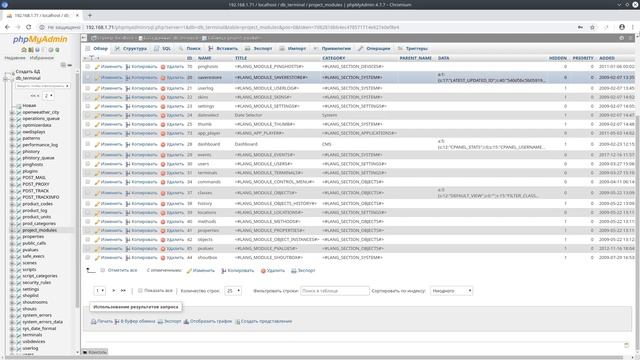Expand the patterns table node
Viewport: 640px width, 360px height.
coord(12,138)
